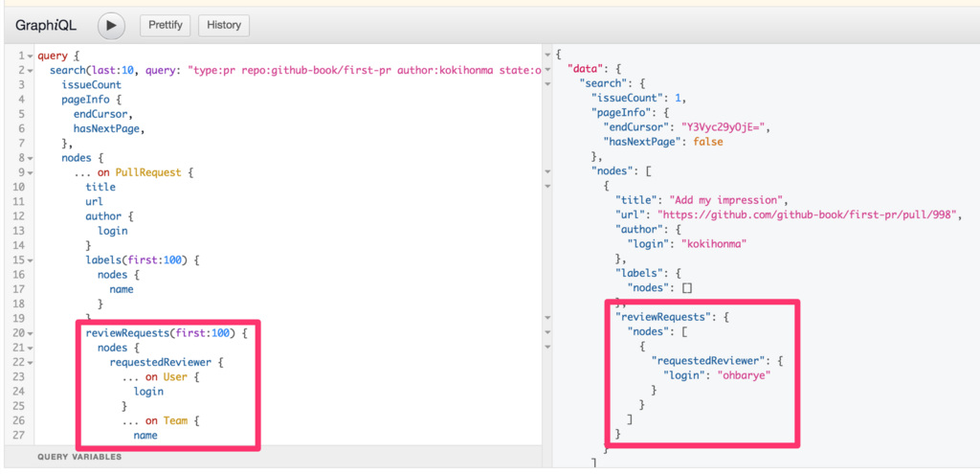Click the pull/998 URL in the results
The height and width of the screenshot is (474, 980).
point(809,215)
